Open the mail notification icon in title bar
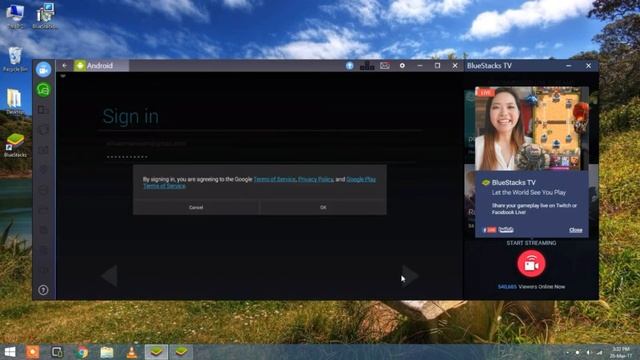The image size is (640, 360). (x=384, y=65)
